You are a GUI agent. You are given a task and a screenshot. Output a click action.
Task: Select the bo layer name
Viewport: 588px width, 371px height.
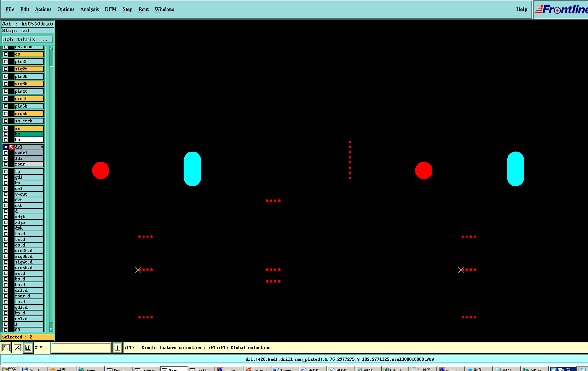(29, 140)
